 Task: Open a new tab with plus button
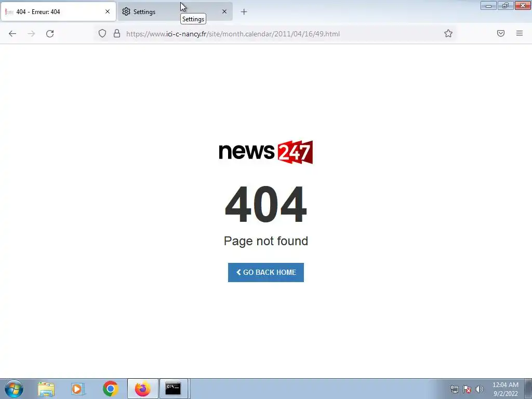click(244, 12)
